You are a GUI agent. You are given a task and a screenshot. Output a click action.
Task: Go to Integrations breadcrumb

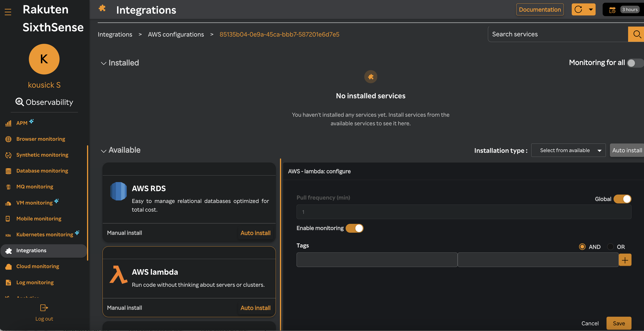[x=115, y=34]
